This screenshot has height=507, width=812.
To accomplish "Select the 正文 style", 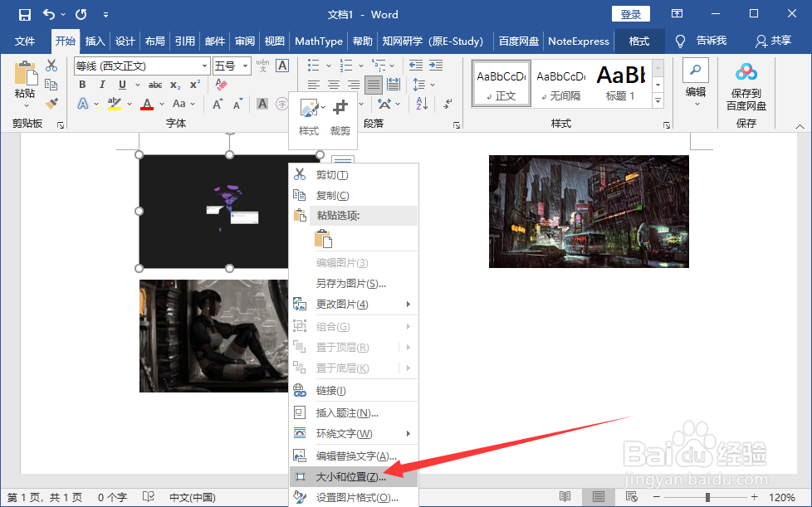I will 501,85.
